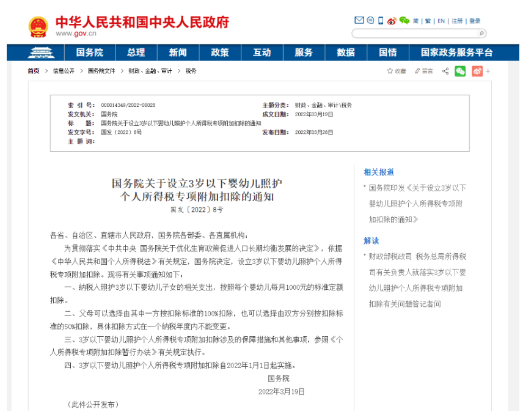Click the （此件公开发布） note

pyautogui.click(x=93, y=405)
